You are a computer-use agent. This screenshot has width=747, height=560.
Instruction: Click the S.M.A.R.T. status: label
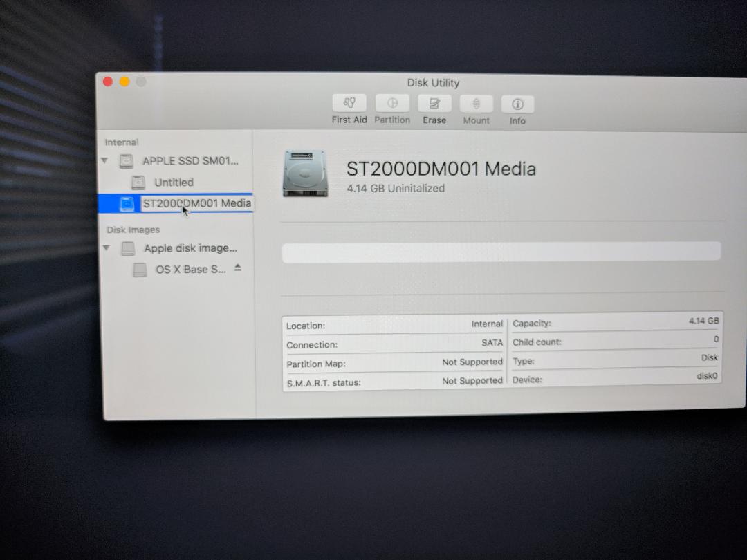[x=324, y=383]
